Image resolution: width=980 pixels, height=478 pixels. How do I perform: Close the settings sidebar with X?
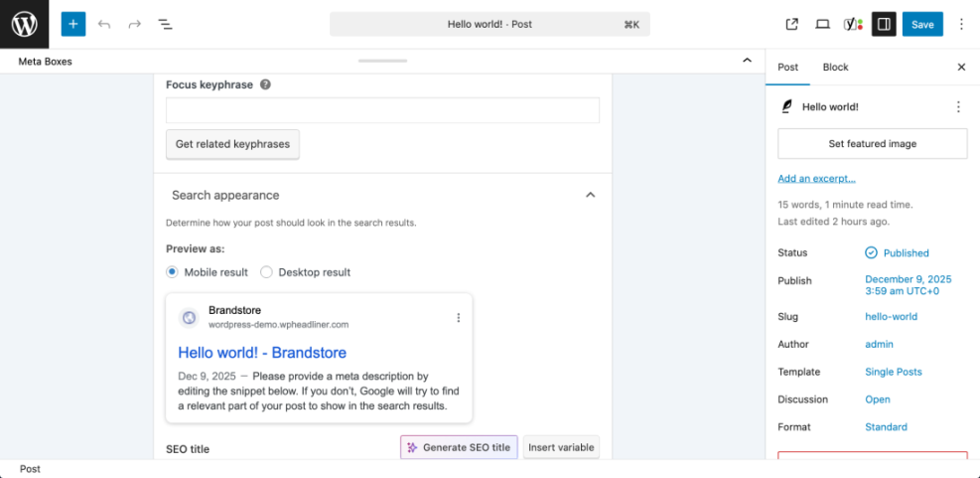coord(961,67)
